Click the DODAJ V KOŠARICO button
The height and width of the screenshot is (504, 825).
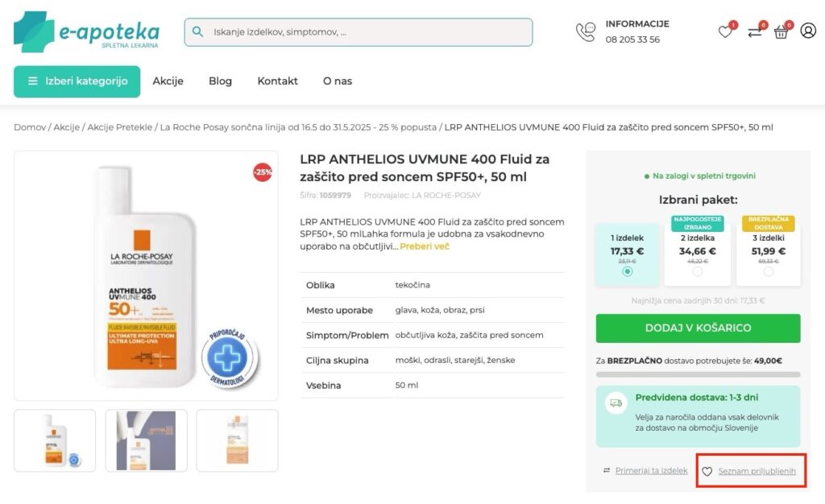click(698, 328)
